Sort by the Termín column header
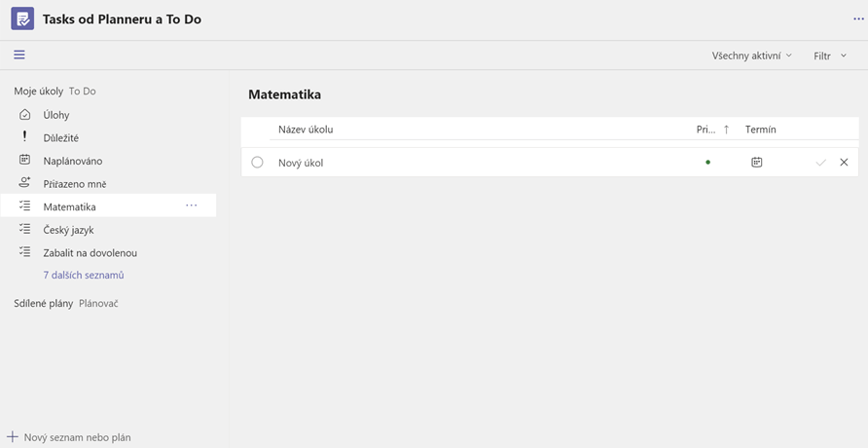868x448 pixels. [761, 130]
